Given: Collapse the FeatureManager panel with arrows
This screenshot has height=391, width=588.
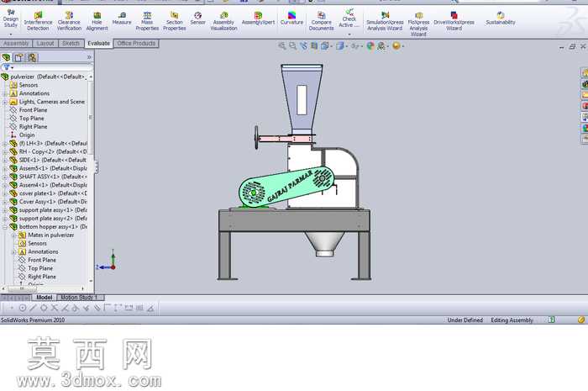Looking at the screenshot, I should click(x=89, y=57).
